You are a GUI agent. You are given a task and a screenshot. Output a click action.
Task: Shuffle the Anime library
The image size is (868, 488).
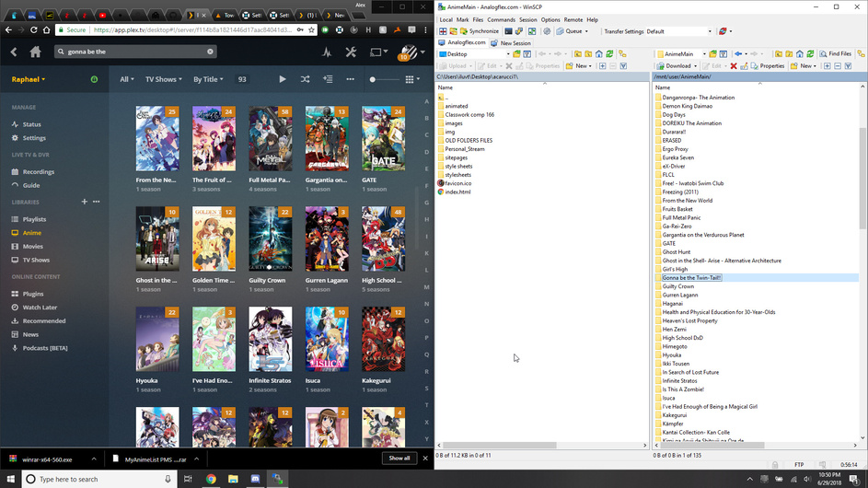click(305, 79)
